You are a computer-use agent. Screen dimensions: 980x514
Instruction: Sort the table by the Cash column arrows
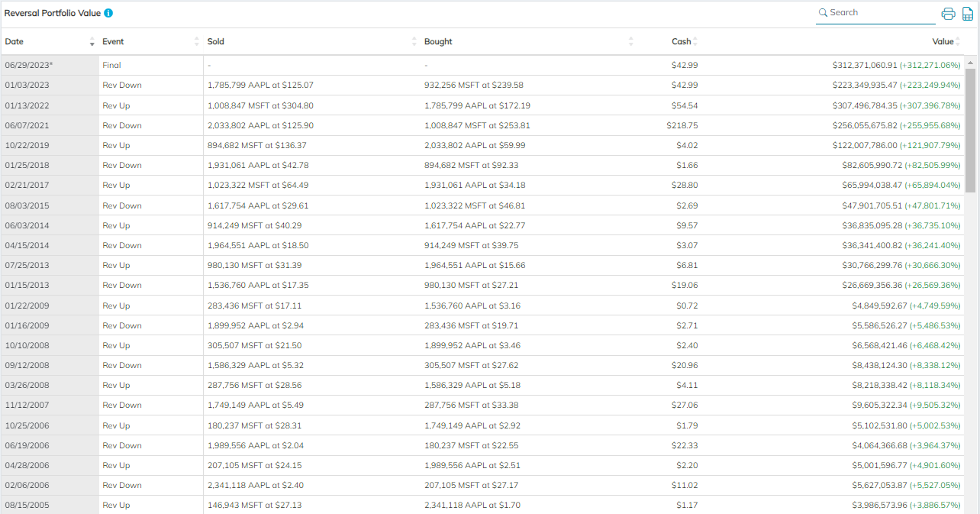pyautogui.click(x=695, y=42)
